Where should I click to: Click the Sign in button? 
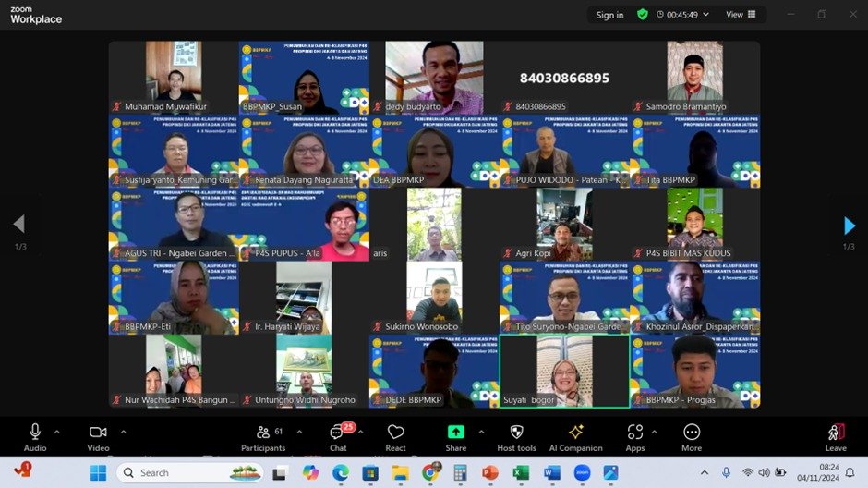[x=609, y=15]
